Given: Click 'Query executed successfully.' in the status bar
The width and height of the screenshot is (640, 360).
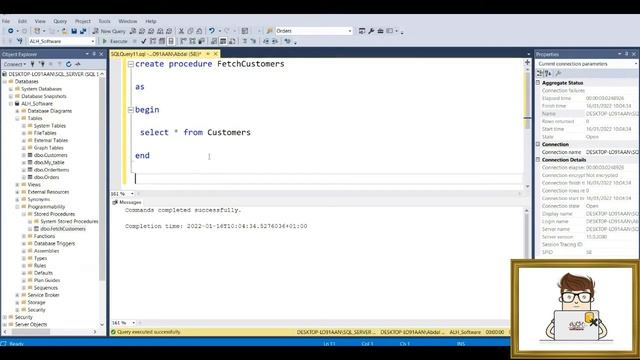Looking at the screenshot, I should 149,332.
